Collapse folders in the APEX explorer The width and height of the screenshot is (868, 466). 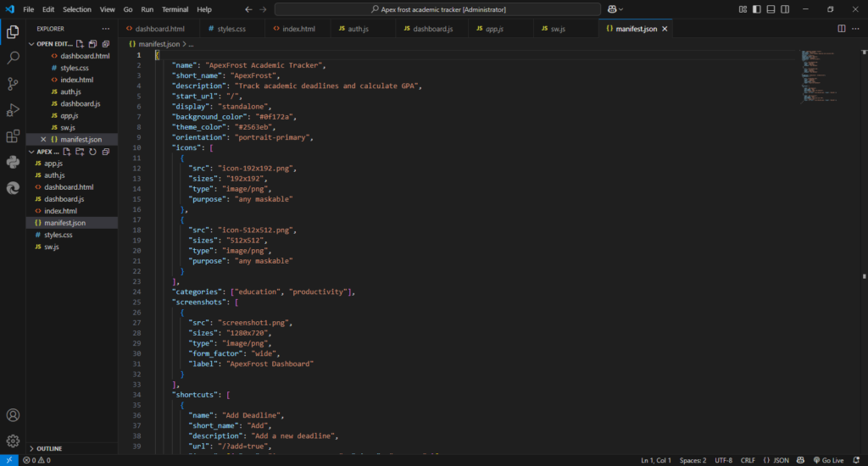[x=106, y=152]
